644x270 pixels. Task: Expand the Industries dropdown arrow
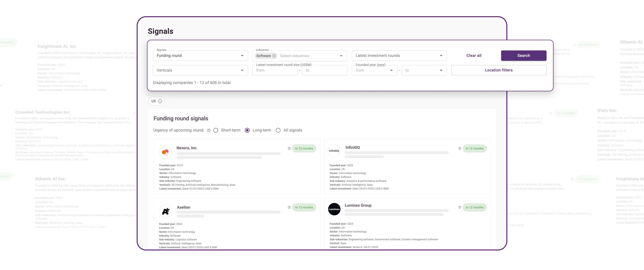tap(341, 56)
